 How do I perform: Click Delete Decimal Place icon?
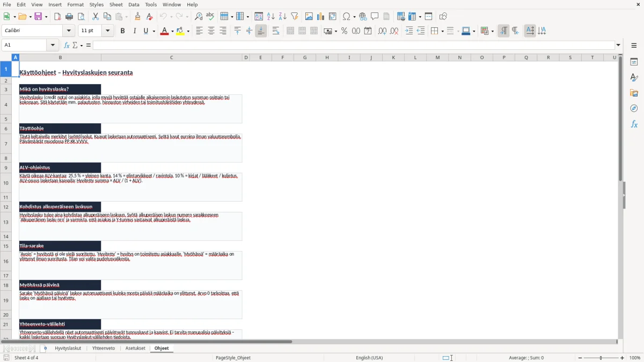click(x=394, y=31)
